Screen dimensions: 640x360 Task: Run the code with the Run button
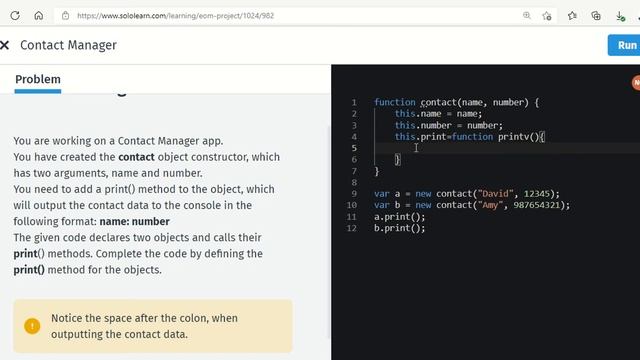tap(624, 45)
